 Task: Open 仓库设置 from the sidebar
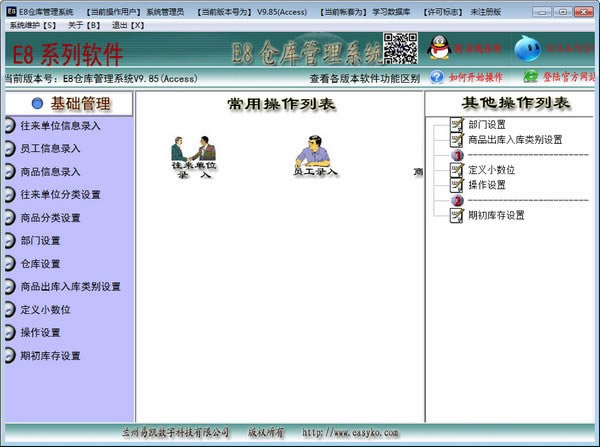click(x=40, y=264)
